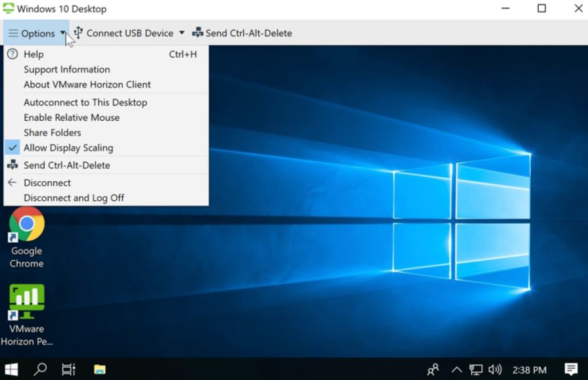Click the 2:38 PM taskbar clock
This screenshot has width=588, height=380.
pyautogui.click(x=530, y=370)
